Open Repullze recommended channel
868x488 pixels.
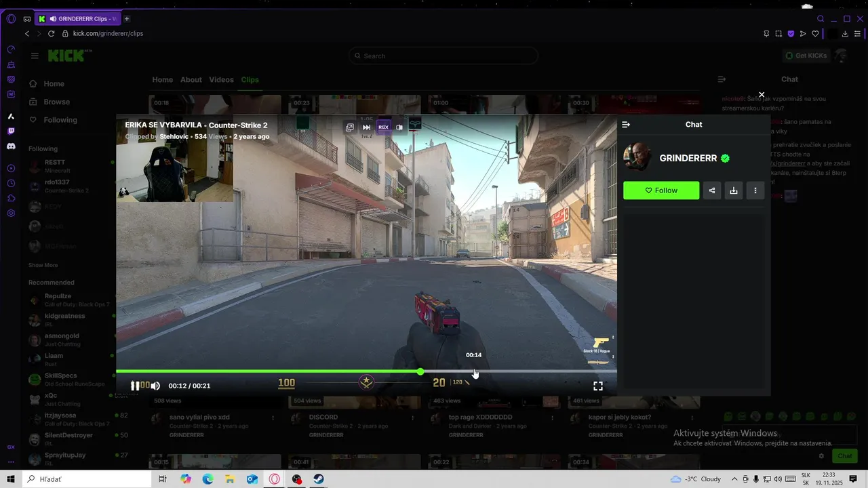[x=71, y=300]
